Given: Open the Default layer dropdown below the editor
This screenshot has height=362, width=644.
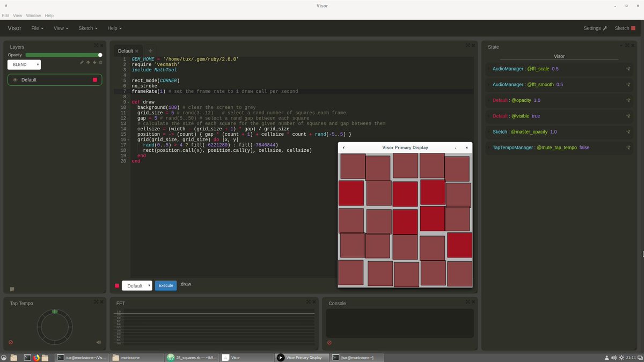Looking at the screenshot, I should pyautogui.click(x=137, y=286).
